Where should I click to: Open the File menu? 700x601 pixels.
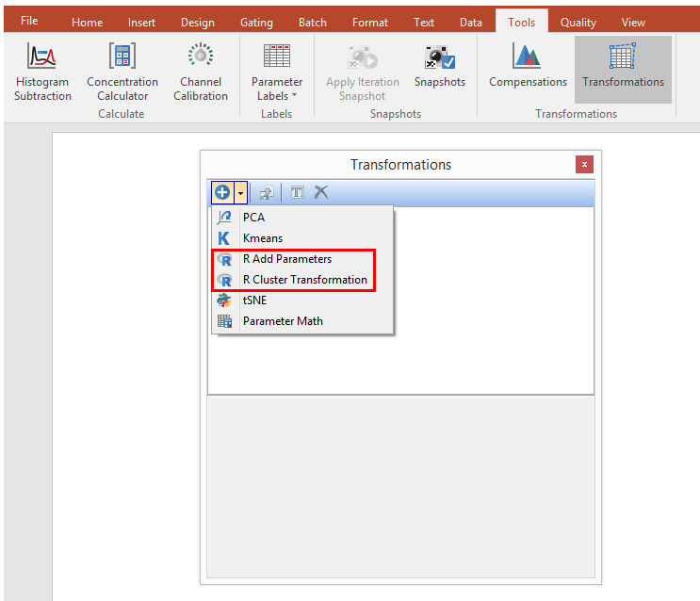coord(29,21)
